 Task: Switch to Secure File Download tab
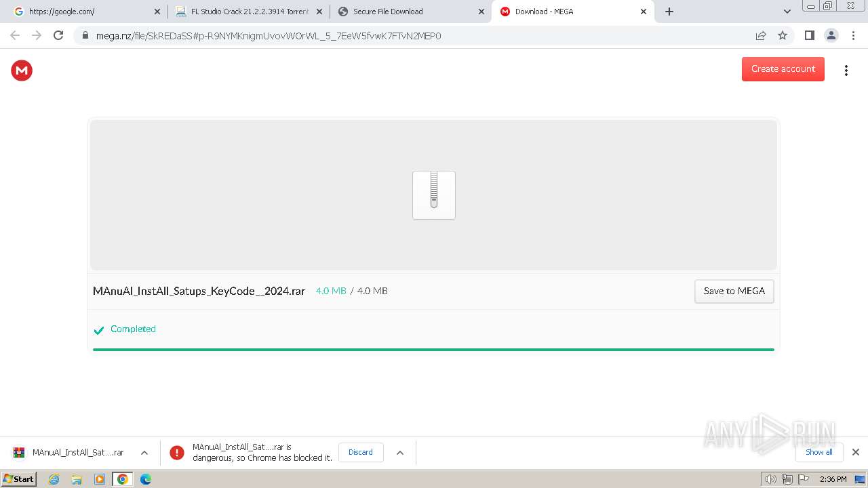(x=410, y=12)
